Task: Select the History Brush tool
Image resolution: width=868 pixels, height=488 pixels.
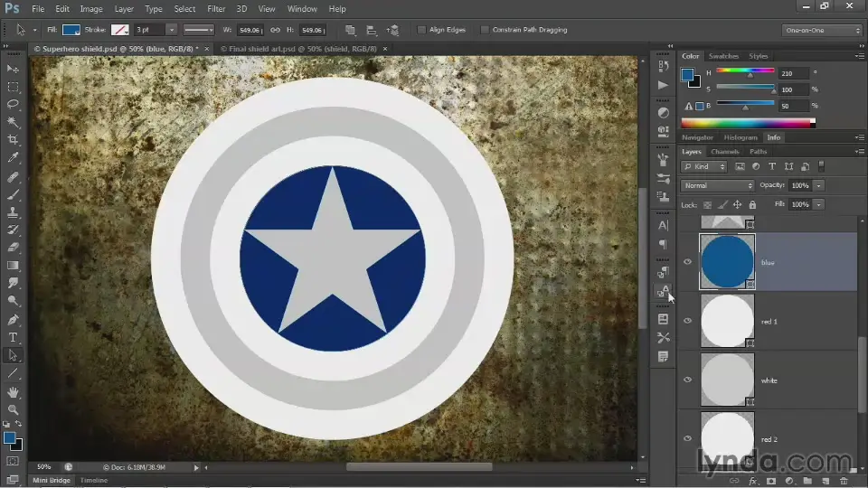Action: [x=14, y=230]
